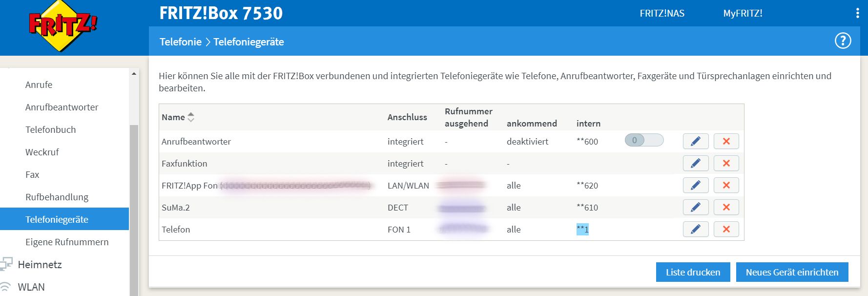Click the Telefon name cell

[176, 229]
